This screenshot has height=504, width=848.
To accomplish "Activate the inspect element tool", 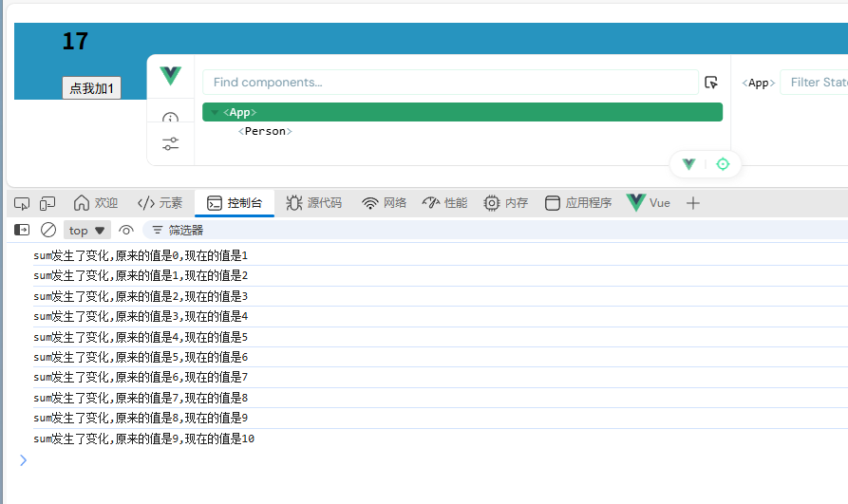I will point(22,203).
